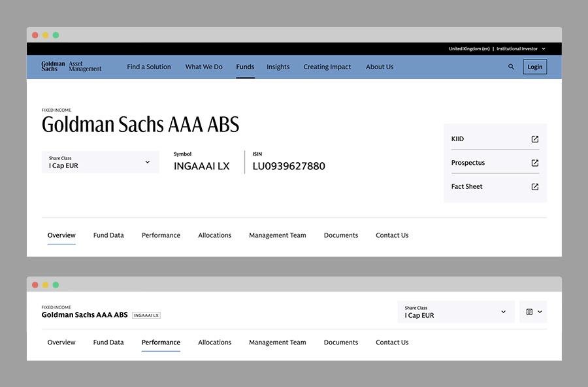Go to Management Team tab in upper window
The image size is (588, 387).
tap(277, 235)
